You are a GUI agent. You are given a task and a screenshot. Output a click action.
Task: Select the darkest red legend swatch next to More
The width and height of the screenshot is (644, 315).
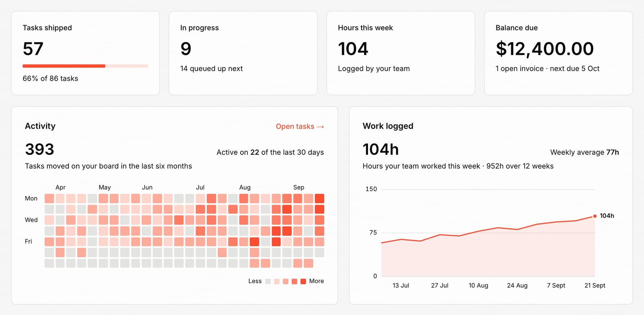pyautogui.click(x=303, y=281)
